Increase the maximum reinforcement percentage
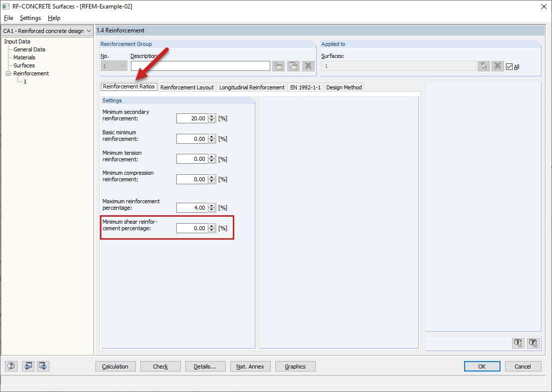The width and height of the screenshot is (552, 392). (212, 206)
